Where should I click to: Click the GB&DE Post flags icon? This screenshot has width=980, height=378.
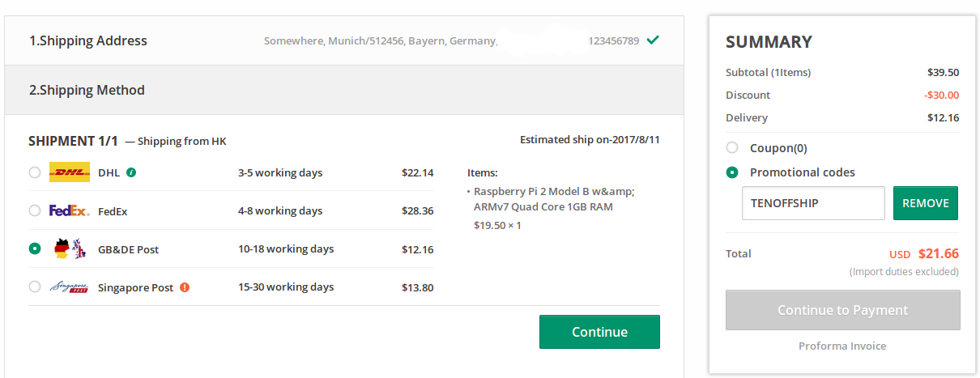tap(70, 249)
